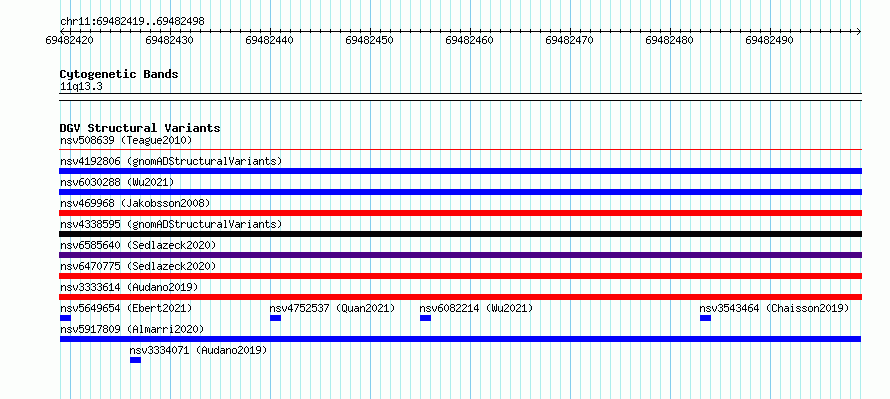Click ruler position 69482470
The height and width of the screenshot is (399, 890).
pyautogui.click(x=569, y=40)
